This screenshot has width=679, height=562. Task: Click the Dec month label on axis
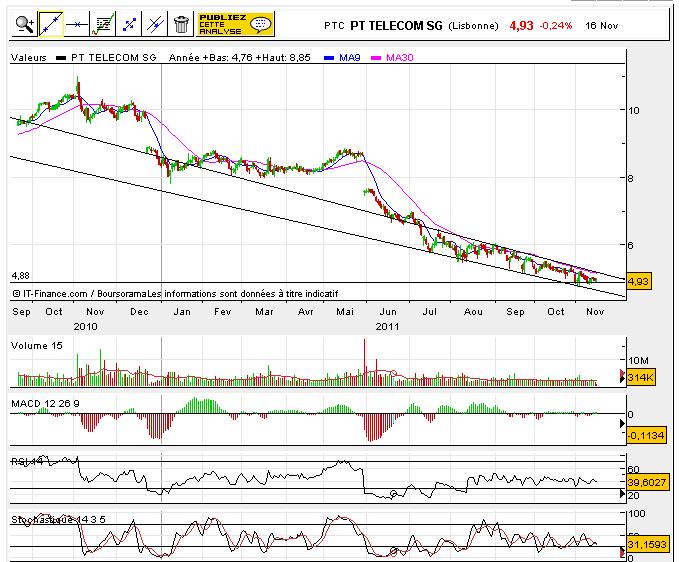[x=139, y=312]
